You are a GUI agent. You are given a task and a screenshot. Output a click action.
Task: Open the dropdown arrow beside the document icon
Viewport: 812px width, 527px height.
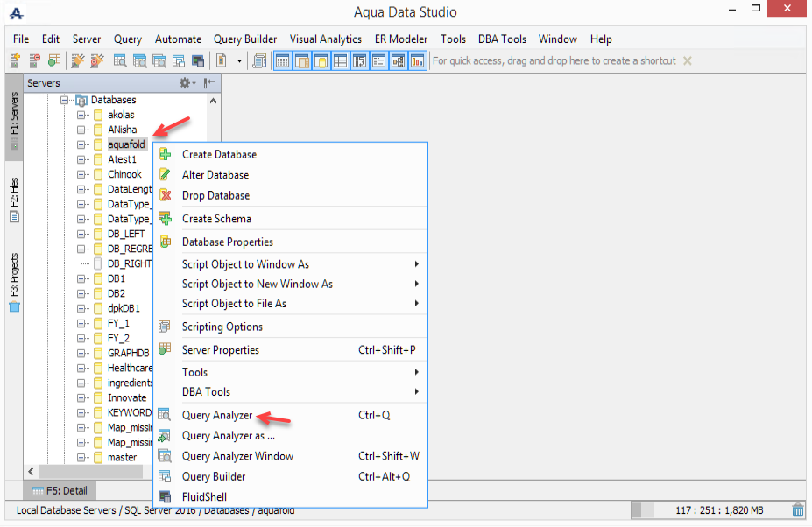pos(239,61)
